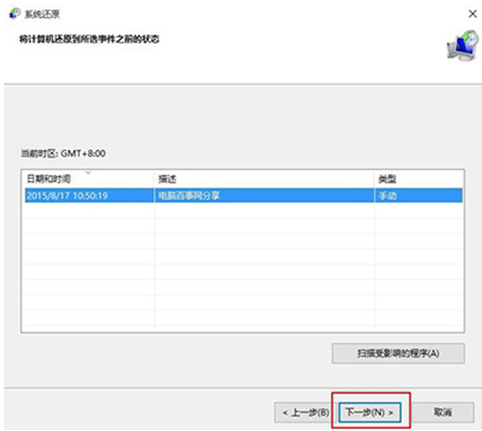Click 扫描受影响的程序(A) button
The image size is (482, 431).
tap(398, 353)
